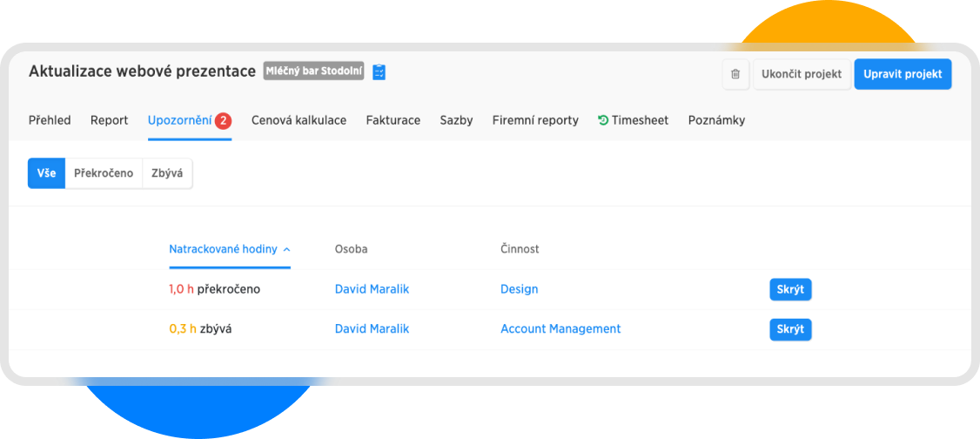
Task: Open the Fakturace tab
Action: tap(393, 121)
